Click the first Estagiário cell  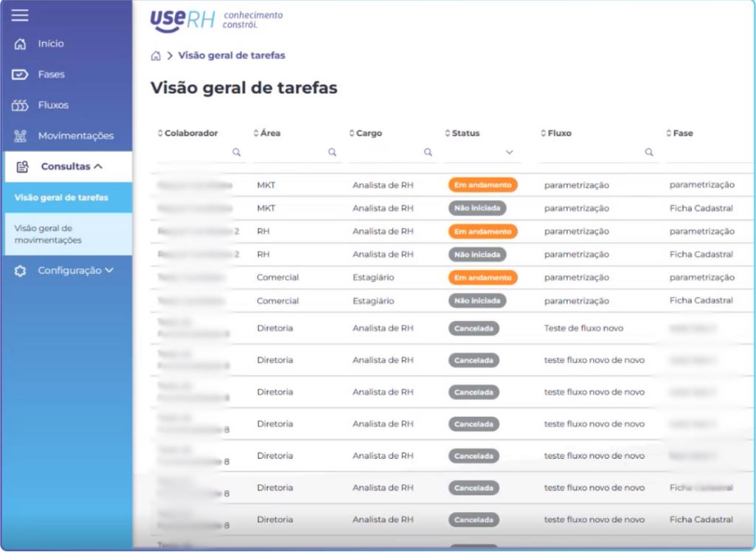[373, 277]
